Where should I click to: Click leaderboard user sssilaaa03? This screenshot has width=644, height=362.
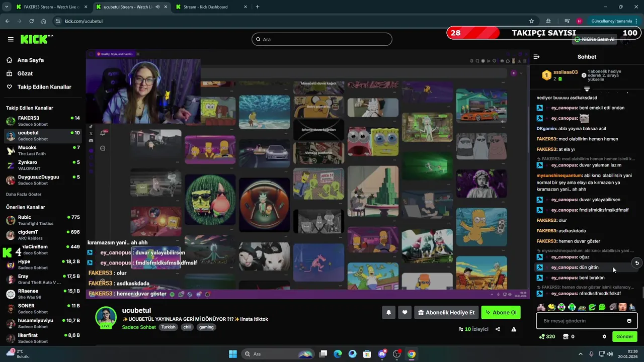click(566, 72)
